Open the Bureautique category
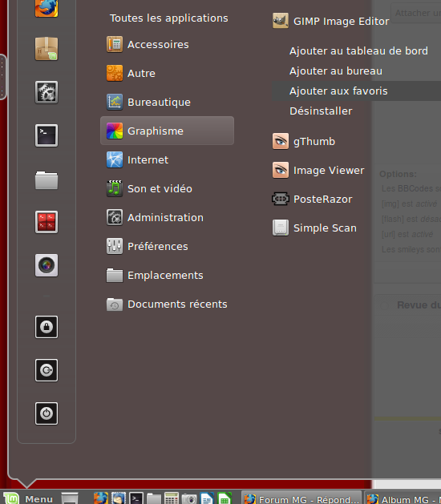The height and width of the screenshot is (504, 441). [167, 103]
